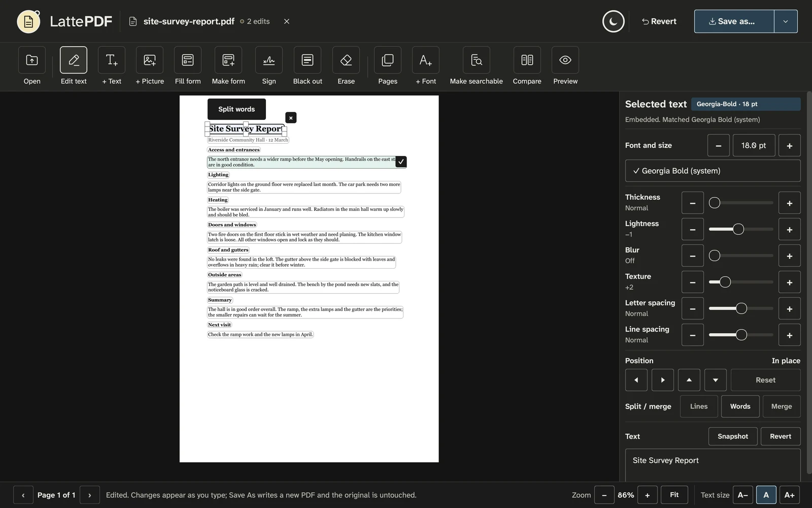The image size is (812, 508).
Task: Dismiss the Split words popup with ×
Action: click(291, 118)
